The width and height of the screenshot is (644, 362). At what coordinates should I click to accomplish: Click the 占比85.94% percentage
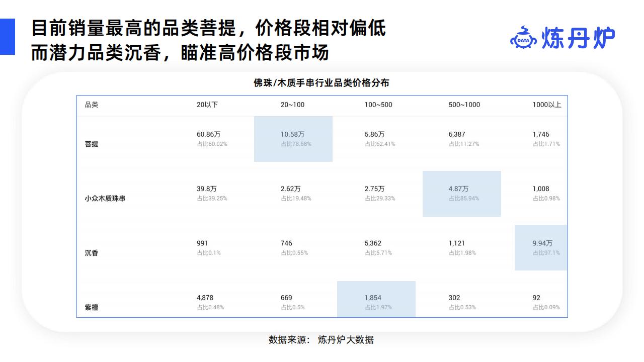click(464, 199)
